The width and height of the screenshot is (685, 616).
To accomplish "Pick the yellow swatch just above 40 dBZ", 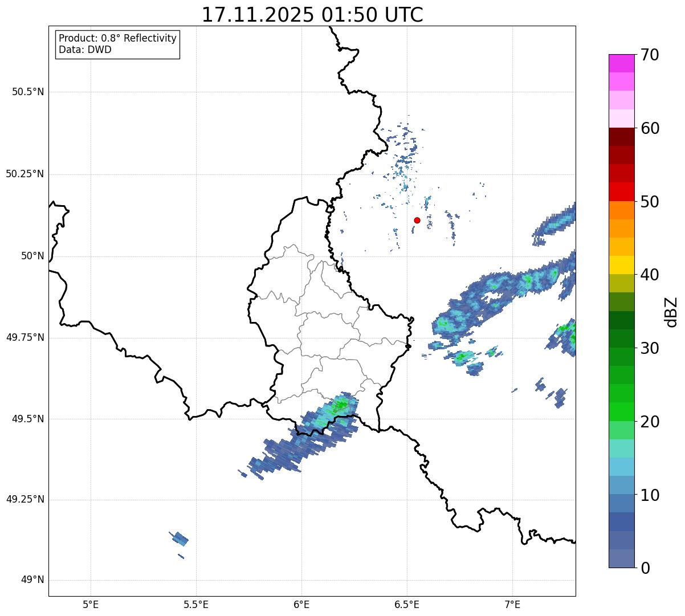I will click(x=621, y=265).
